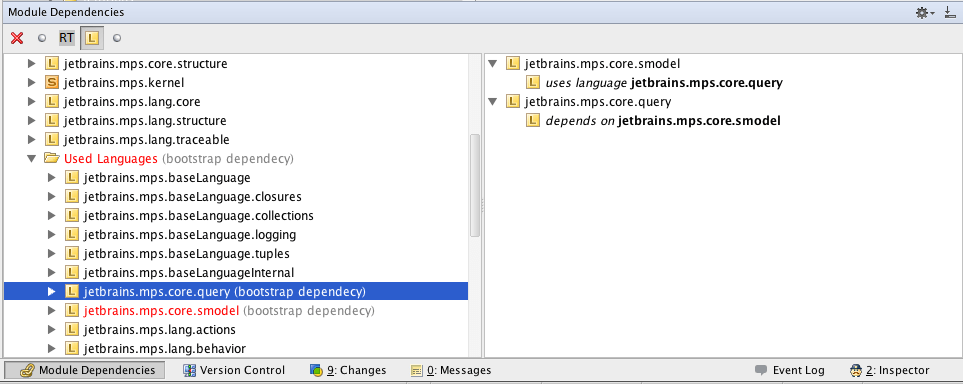This screenshot has height=384, width=963.
Task: Select 'depends on jetbrains.mps.core.smodel' row
Action: point(663,121)
